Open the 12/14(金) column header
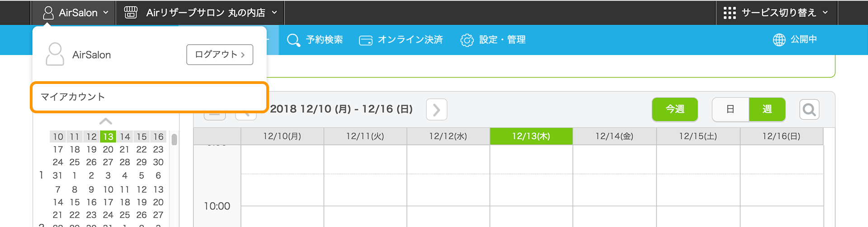The width and height of the screenshot is (868, 227). (x=614, y=136)
